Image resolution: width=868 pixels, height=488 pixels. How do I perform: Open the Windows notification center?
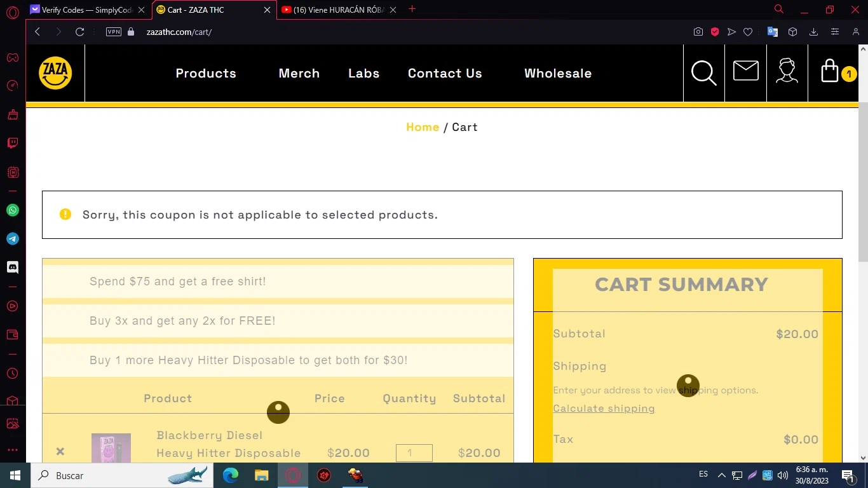tap(848, 475)
